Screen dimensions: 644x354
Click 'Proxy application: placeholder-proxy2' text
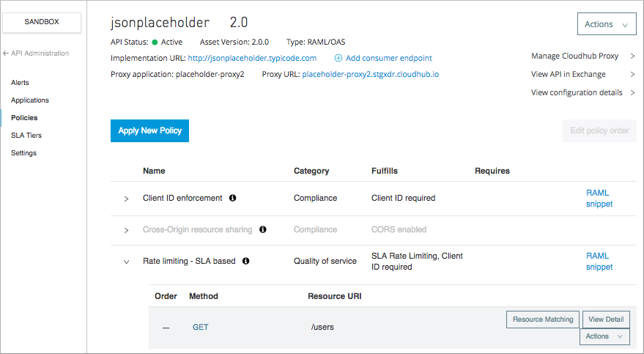click(177, 74)
